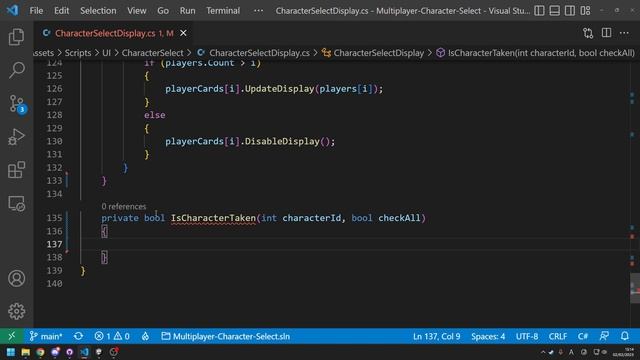Open the Windows Start menu

(x=11, y=352)
